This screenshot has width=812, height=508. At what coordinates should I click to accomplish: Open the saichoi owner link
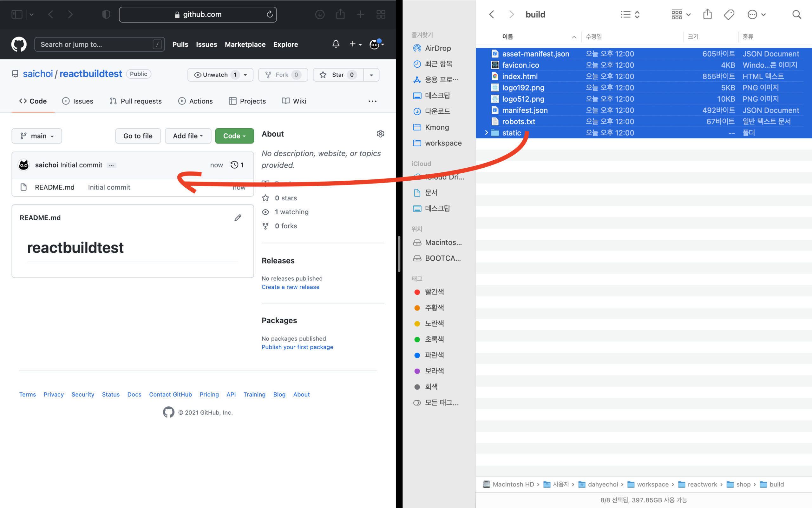click(37, 74)
